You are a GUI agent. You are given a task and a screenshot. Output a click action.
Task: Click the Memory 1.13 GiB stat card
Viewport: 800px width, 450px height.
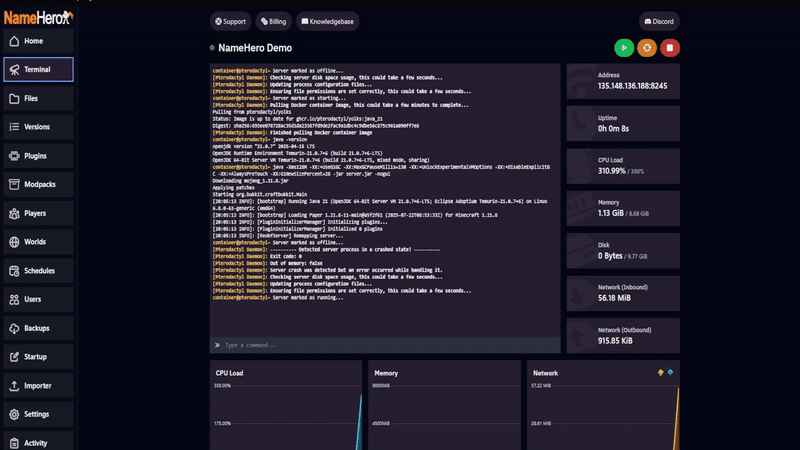tap(623, 209)
